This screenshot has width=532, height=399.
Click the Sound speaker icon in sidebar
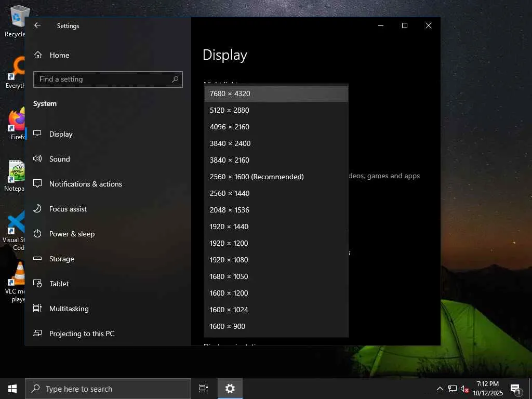coord(37,158)
